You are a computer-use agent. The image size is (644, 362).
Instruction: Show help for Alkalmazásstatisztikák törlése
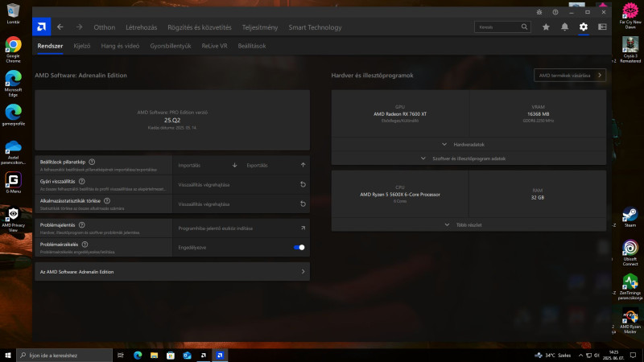pos(107,200)
